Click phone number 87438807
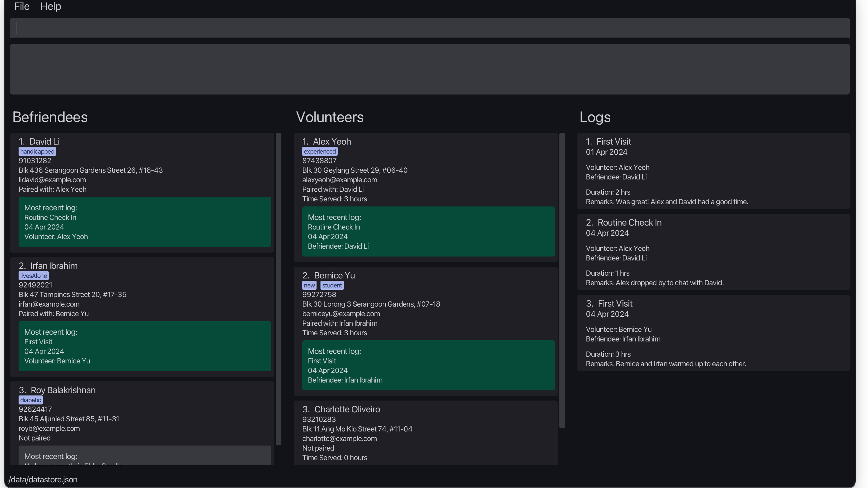Image resolution: width=868 pixels, height=488 pixels. (319, 161)
